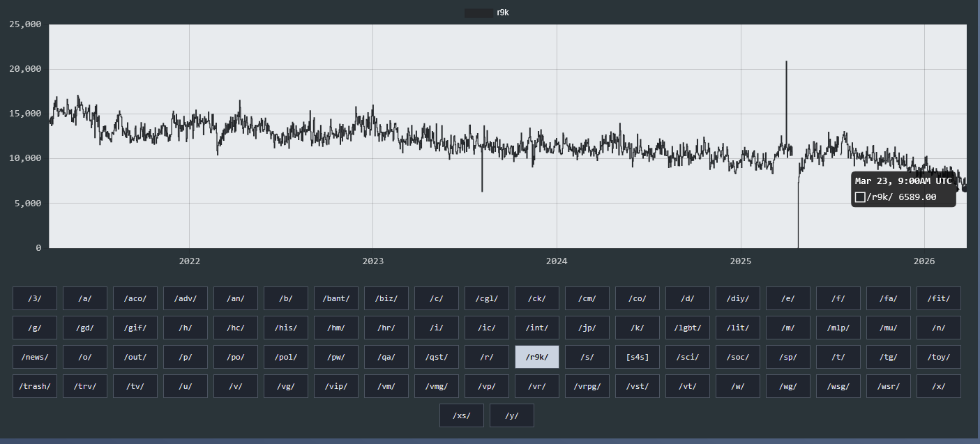Show the /fit/ board chart
Image resolution: width=980 pixels, height=444 pixels.
pyautogui.click(x=939, y=298)
